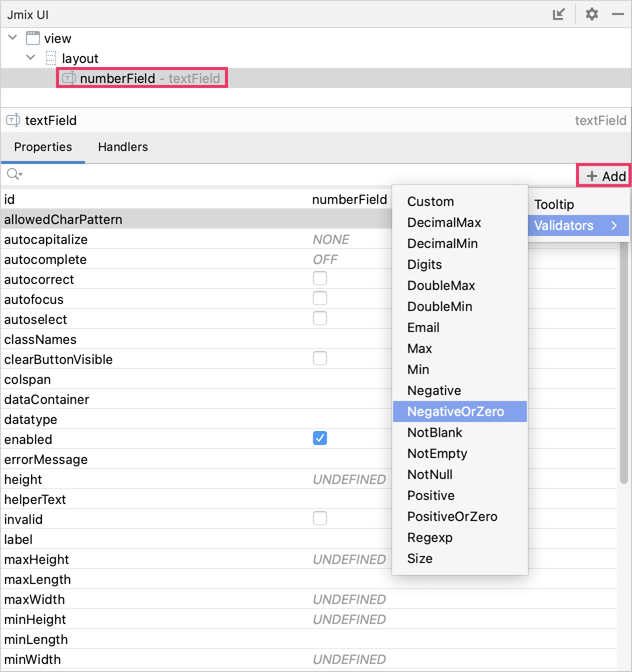This screenshot has height=672, width=632.
Task: Click the textField icon in the component header
Action: 13,120
